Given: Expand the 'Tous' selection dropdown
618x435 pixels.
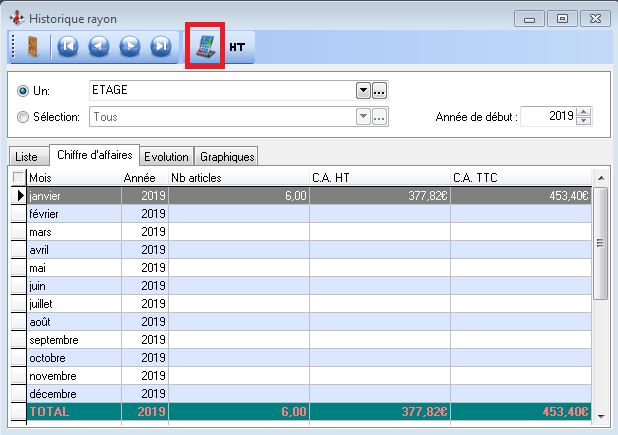Looking at the screenshot, I should point(363,117).
